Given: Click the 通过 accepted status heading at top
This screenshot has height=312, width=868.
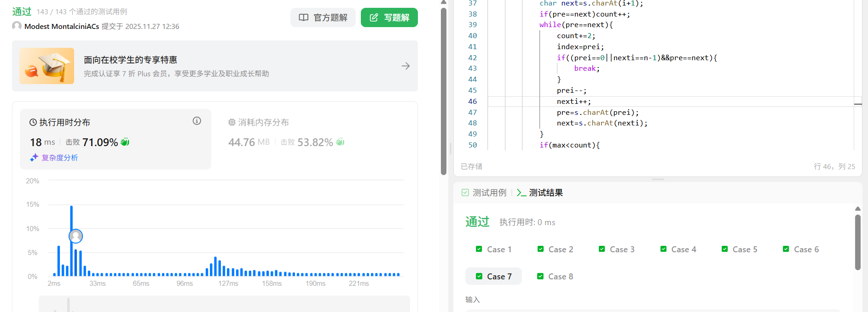Looking at the screenshot, I should (22, 11).
